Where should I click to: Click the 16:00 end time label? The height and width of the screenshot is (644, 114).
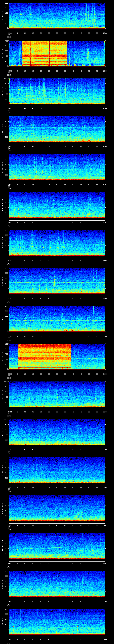tap(105, 71)
